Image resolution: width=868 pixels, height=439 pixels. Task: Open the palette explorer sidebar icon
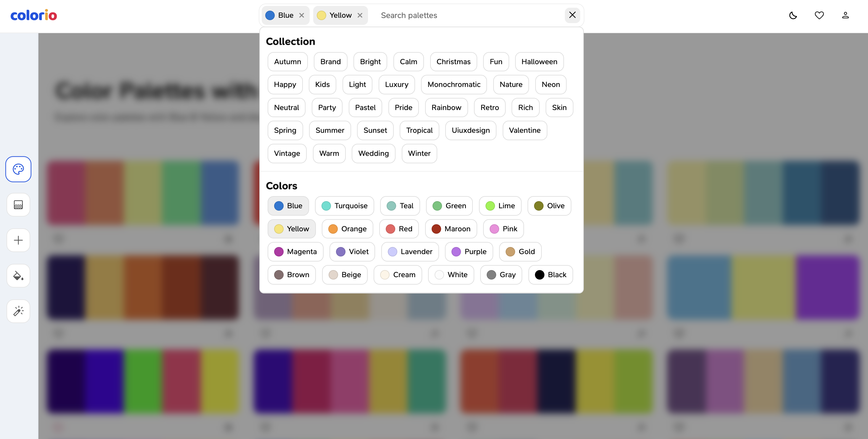18,169
